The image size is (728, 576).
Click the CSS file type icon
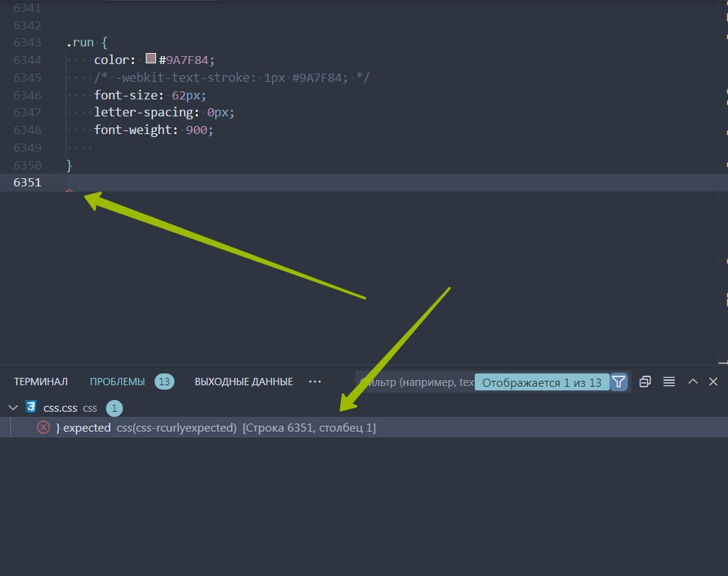(31, 407)
